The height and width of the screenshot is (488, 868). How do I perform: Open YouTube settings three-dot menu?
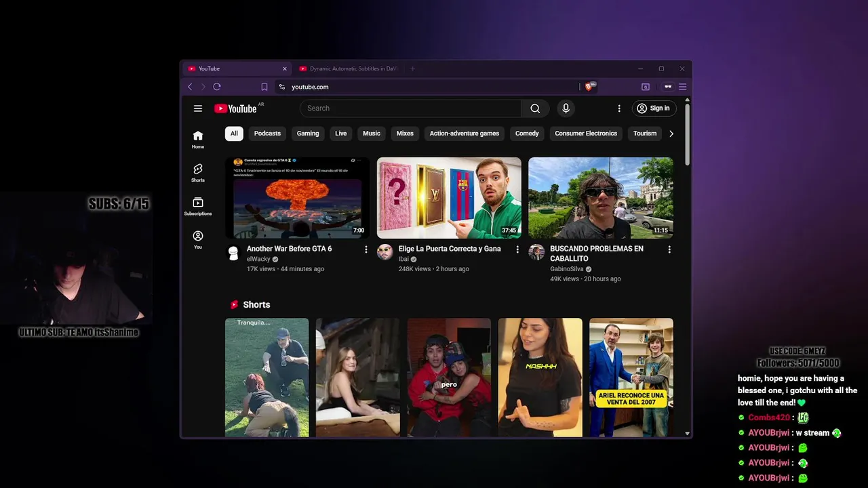coord(619,108)
